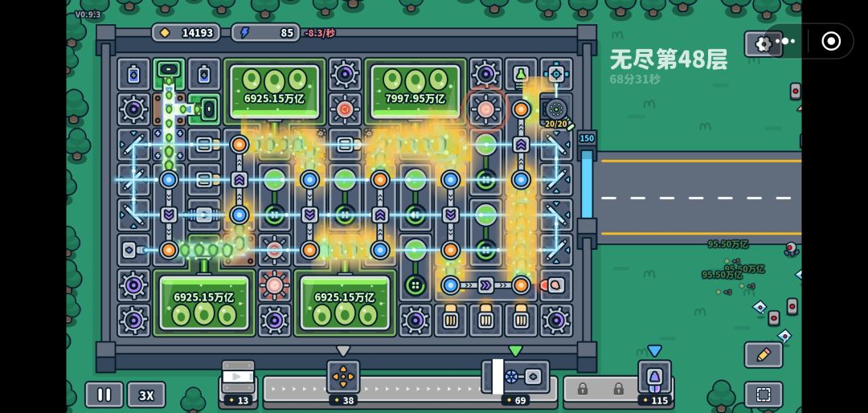This screenshot has width=868, height=413.
Task: Tap the 68分31秒 timer text
Action: (635, 80)
